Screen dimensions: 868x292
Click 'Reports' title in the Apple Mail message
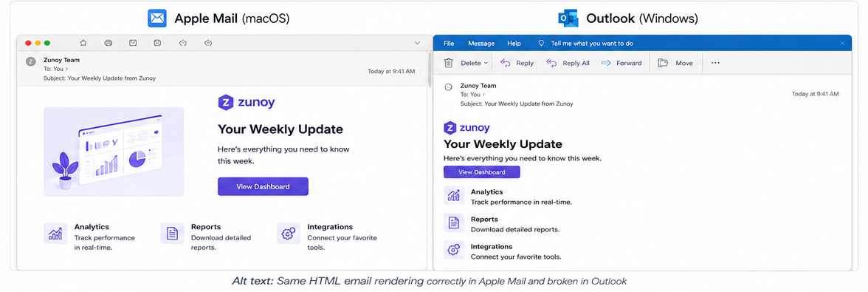[x=206, y=227]
